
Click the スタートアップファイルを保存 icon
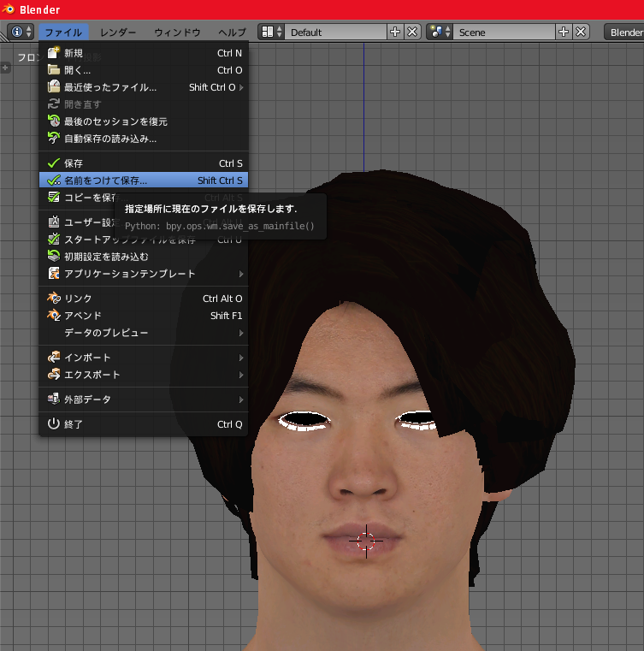[54, 240]
